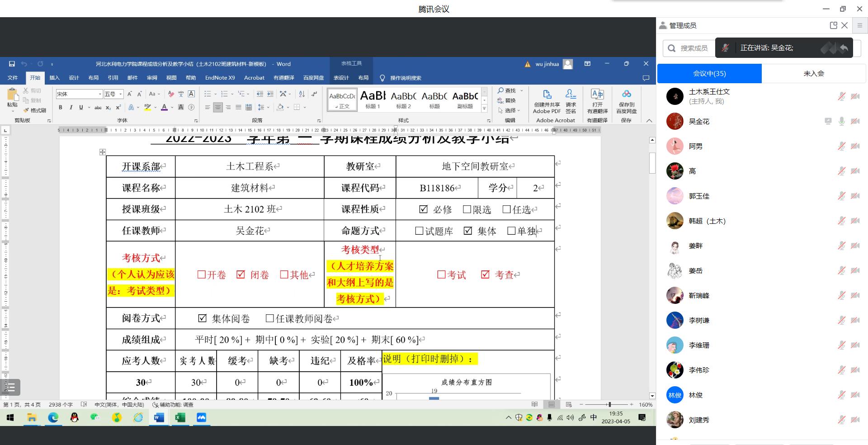The image size is (868, 445).
Task: Unmute 吴金花's microphone in member list
Action: click(x=842, y=121)
